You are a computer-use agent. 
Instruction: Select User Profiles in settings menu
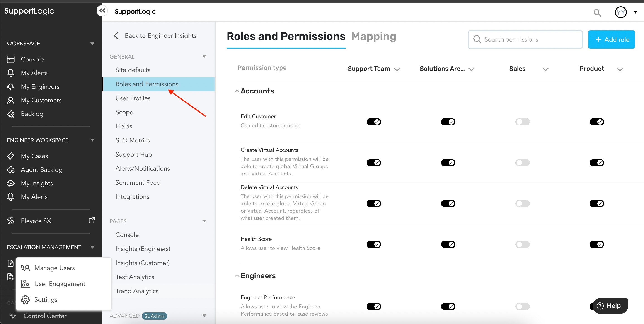pos(133,98)
